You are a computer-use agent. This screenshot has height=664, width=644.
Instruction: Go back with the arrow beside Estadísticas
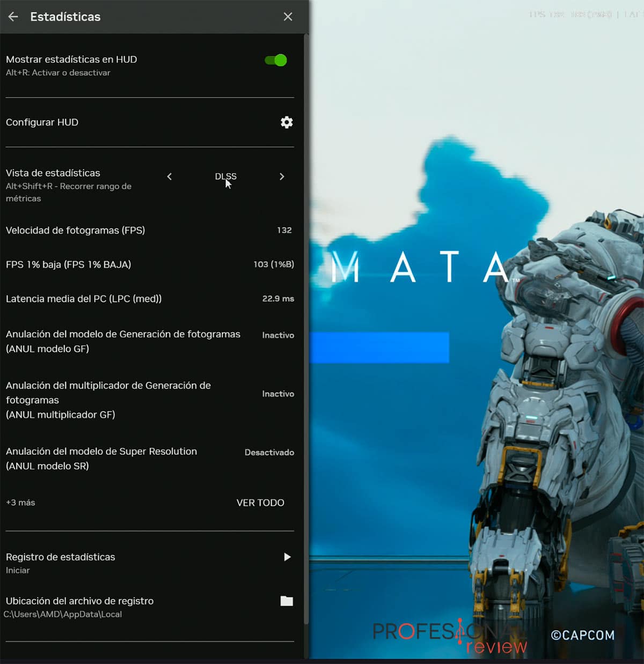[x=13, y=17]
